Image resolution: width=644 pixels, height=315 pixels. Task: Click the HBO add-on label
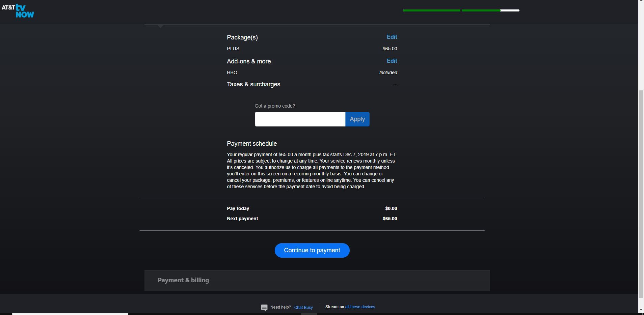point(232,73)
